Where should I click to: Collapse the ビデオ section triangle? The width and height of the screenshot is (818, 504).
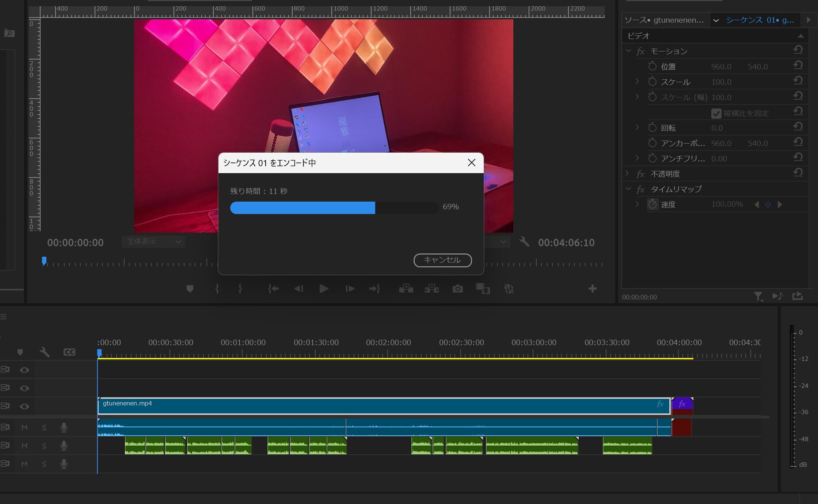tap(801, 36)
